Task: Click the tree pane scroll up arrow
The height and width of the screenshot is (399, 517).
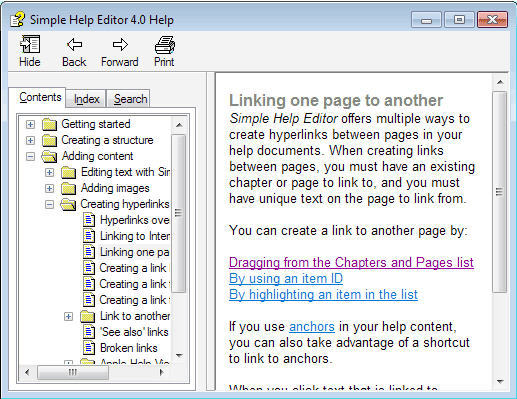Action: [179, 125]
